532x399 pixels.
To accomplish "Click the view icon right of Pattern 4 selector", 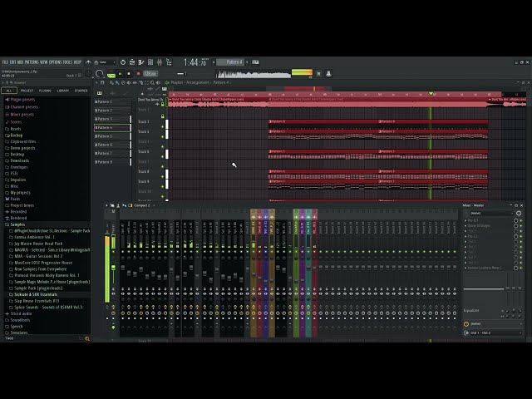I will 255,62.
